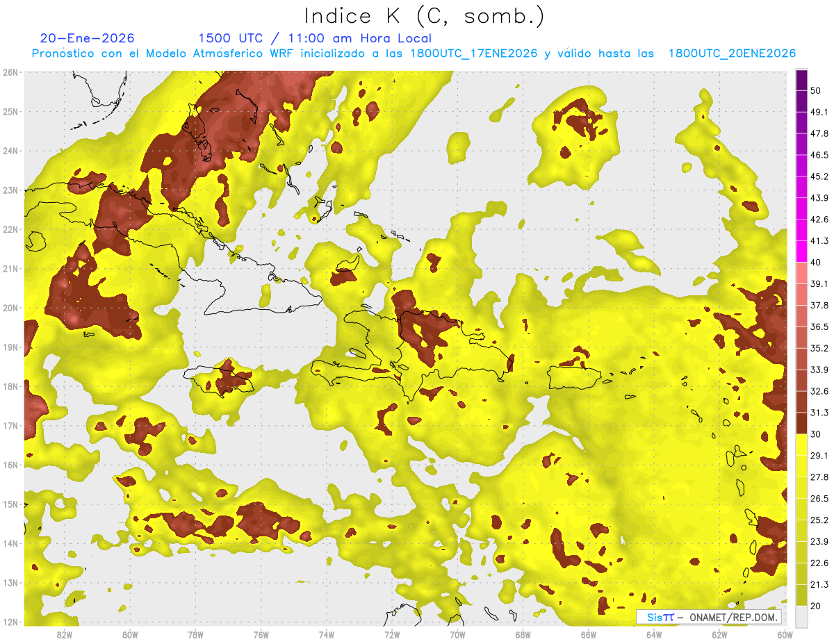Click the '70W' longitude axis label
The height and width of the screenshot is (644, 834).
click(457, 634)
